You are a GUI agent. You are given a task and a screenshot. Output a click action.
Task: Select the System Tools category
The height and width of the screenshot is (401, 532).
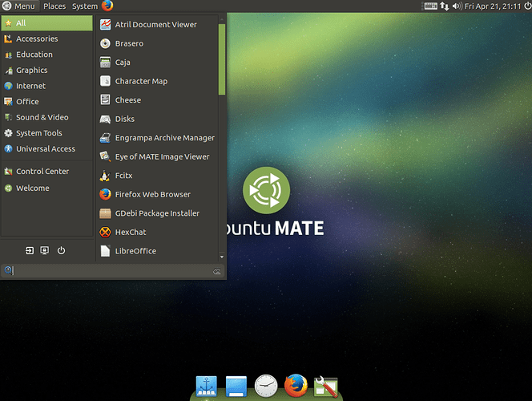[46, 133]
